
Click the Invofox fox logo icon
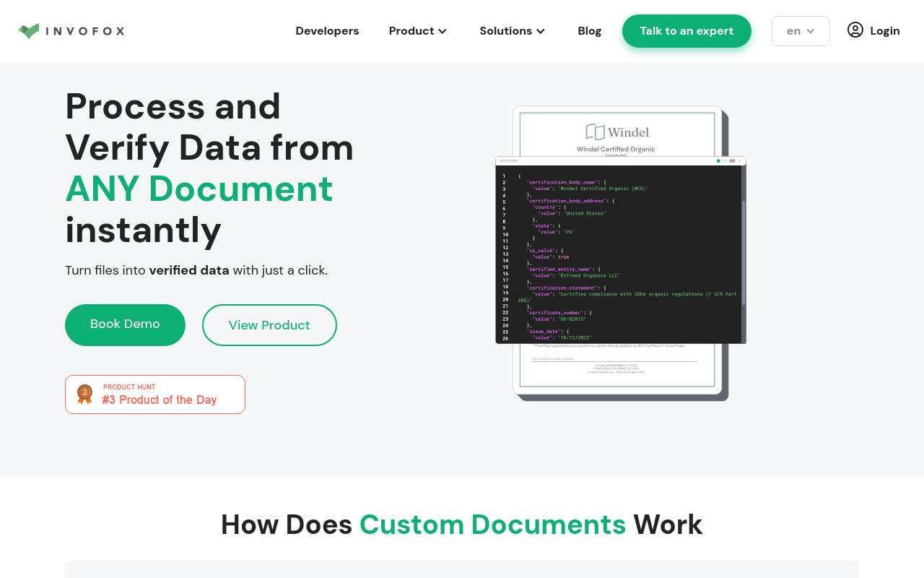tap(29, 31)
